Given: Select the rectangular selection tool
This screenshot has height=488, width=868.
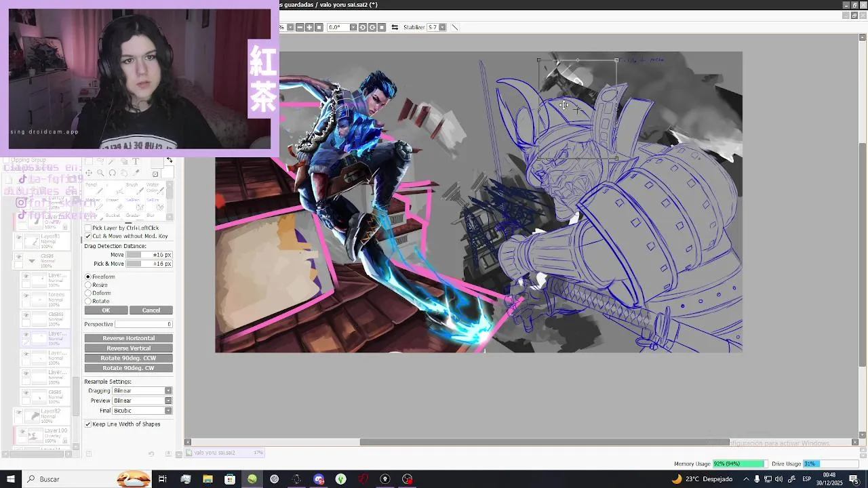Looking at the screenshot, I should coord(89,161).
